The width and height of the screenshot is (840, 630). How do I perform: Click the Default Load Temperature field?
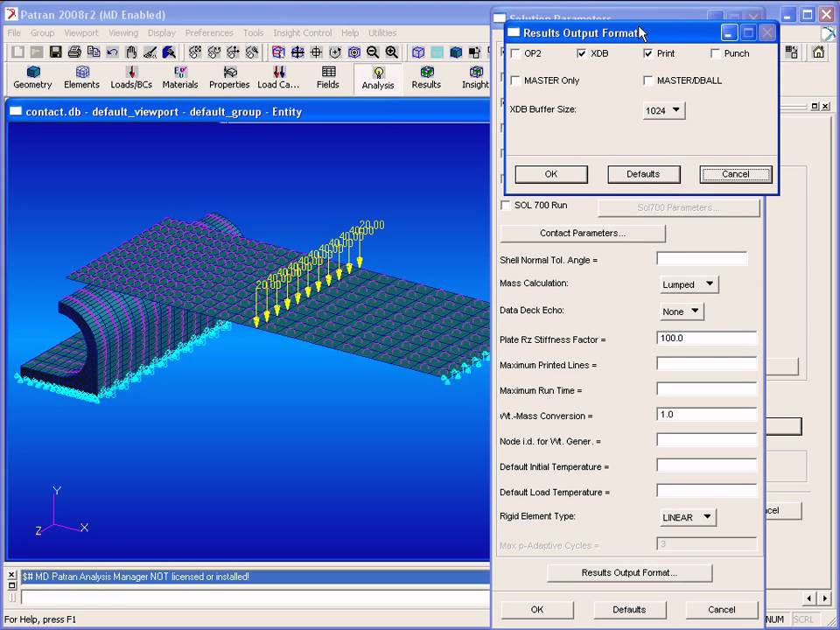[707, 491]
